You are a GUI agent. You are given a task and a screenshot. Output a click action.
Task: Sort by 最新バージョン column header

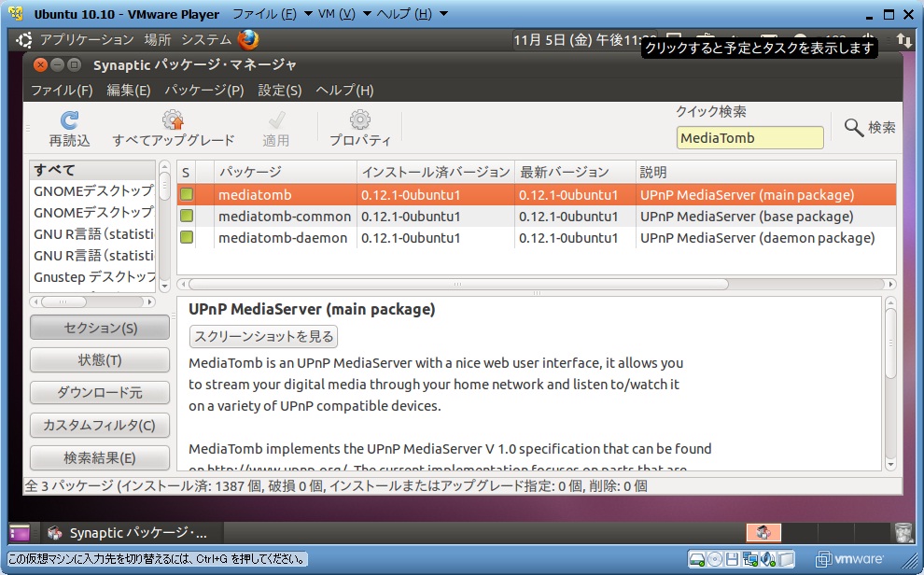575,172
